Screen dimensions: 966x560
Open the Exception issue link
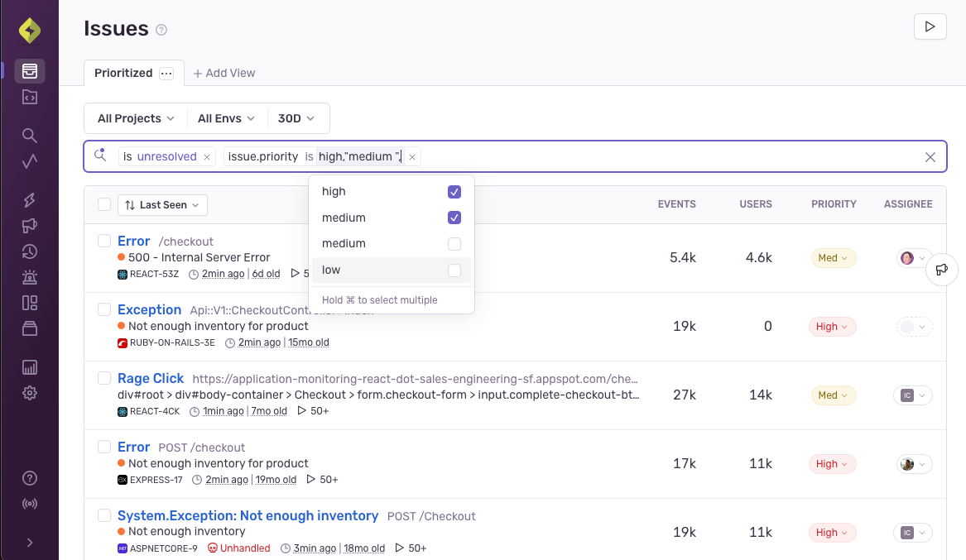tap(149, 309)
